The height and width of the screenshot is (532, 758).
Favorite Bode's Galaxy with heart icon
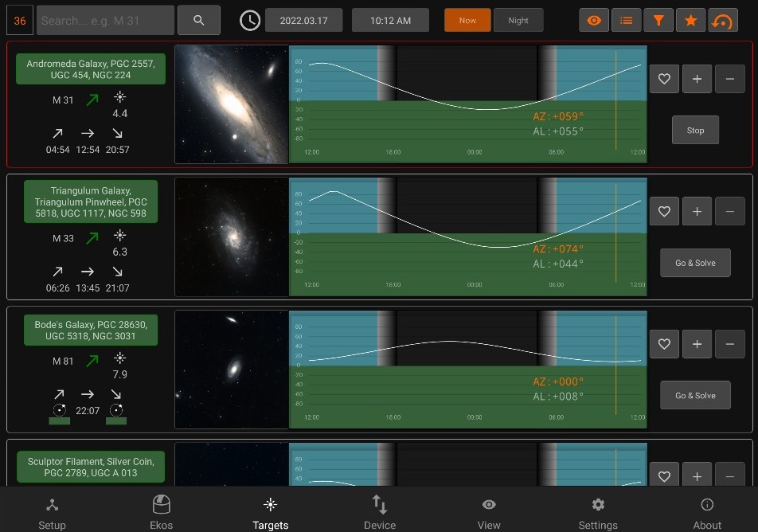[664, 344]
